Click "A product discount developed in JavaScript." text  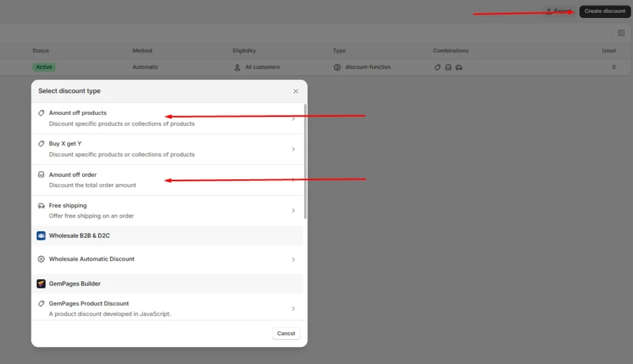pos(110,314)
